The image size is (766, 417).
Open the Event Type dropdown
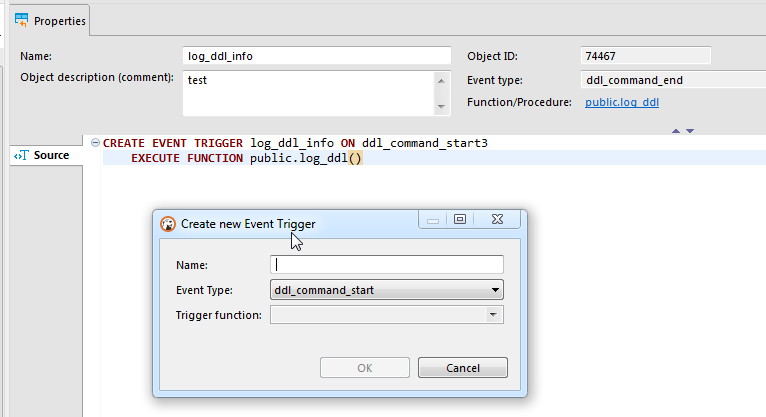[386, 290]
